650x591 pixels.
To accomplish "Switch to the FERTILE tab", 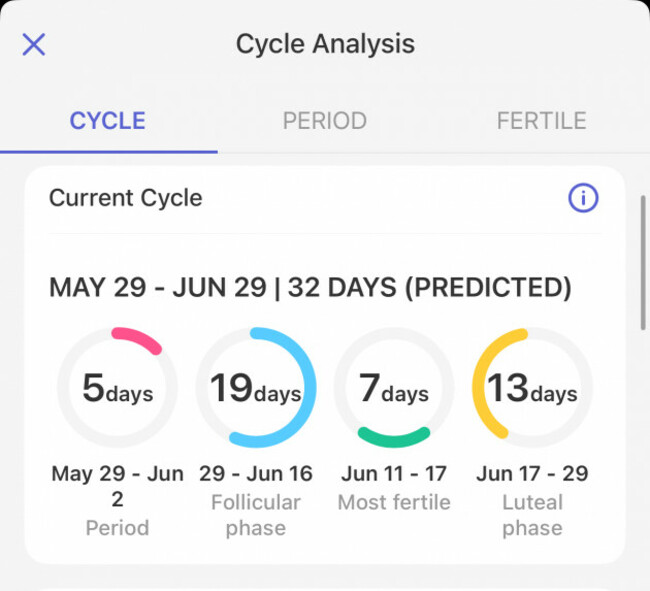I will tap(541, 121).
